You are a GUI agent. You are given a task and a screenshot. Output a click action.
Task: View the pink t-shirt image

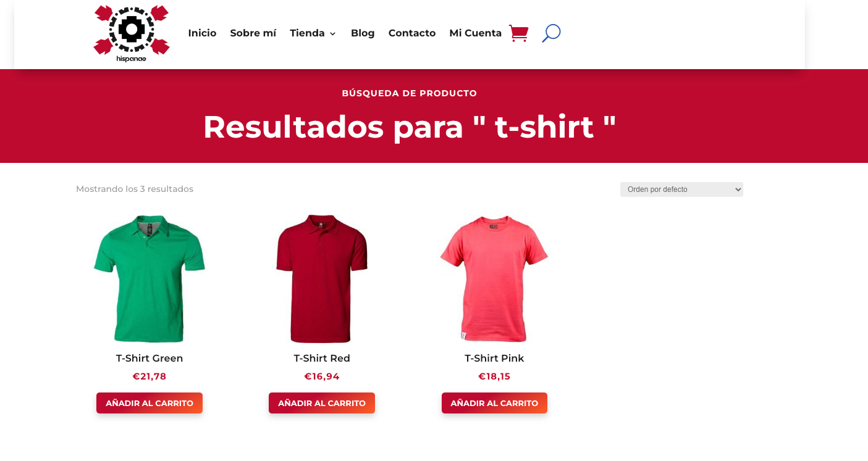[494, 278]
